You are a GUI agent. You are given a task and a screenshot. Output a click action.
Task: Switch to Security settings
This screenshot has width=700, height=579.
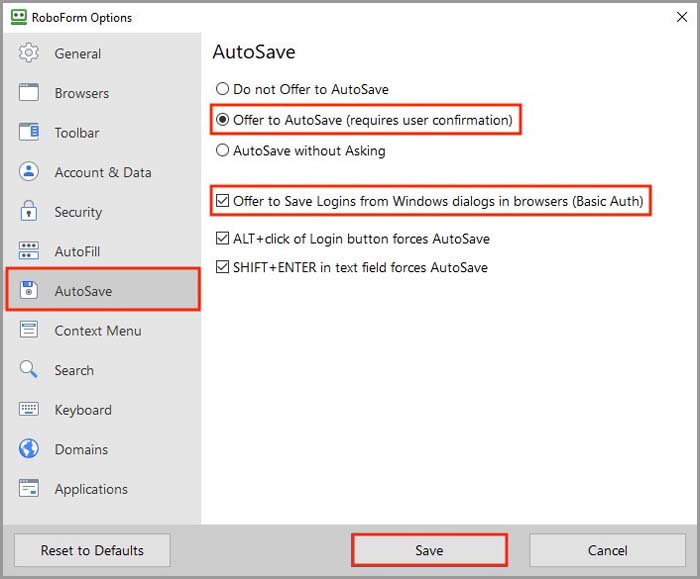pyautogui.click(x=103, y=212)
